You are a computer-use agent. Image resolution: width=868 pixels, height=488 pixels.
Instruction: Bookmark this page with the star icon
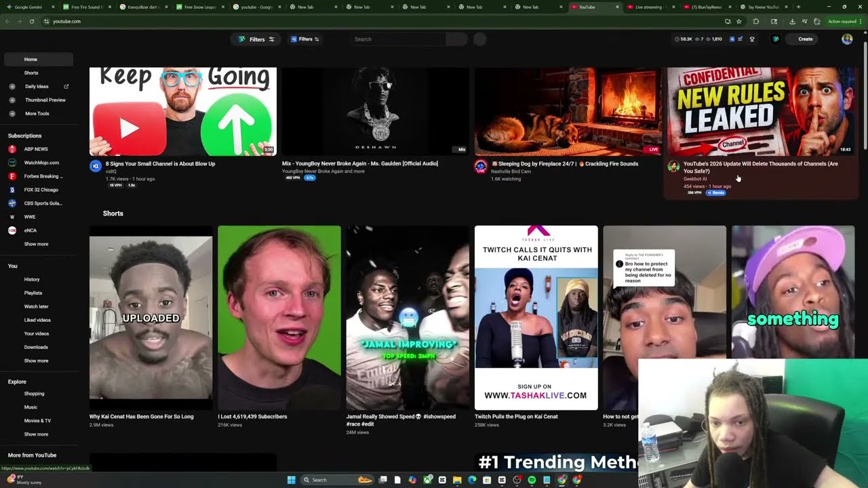738,21
